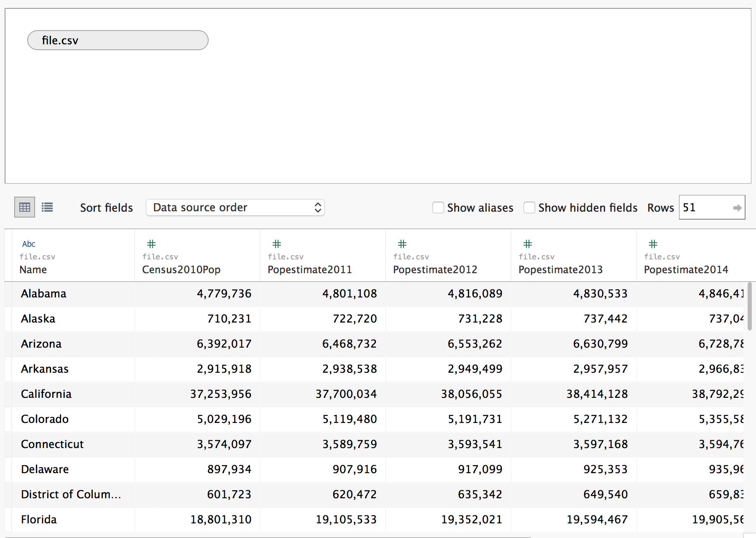The image size is (756, 538).
Task: Select the California row name cell
Action: click(x=46, y=394)
